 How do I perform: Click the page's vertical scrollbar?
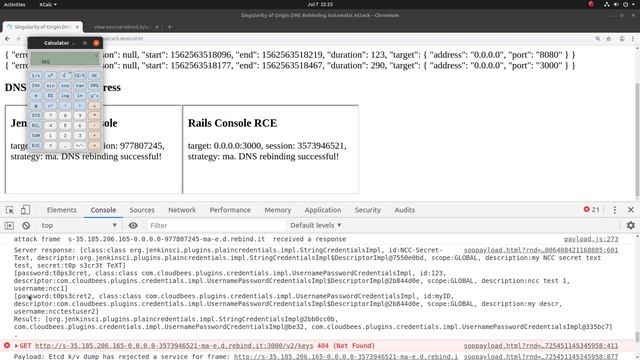(637, 140)
